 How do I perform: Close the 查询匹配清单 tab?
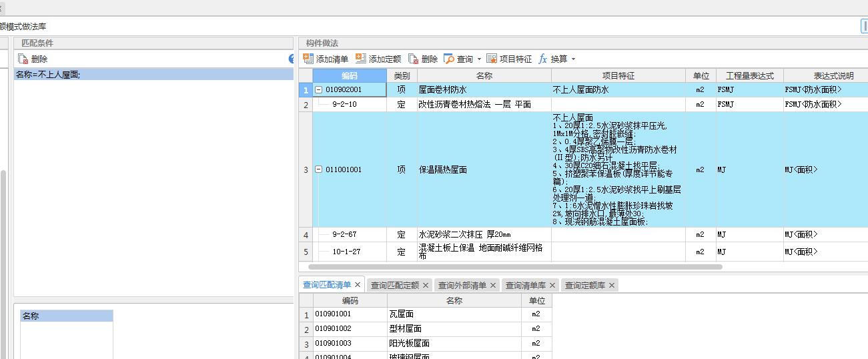358,285
